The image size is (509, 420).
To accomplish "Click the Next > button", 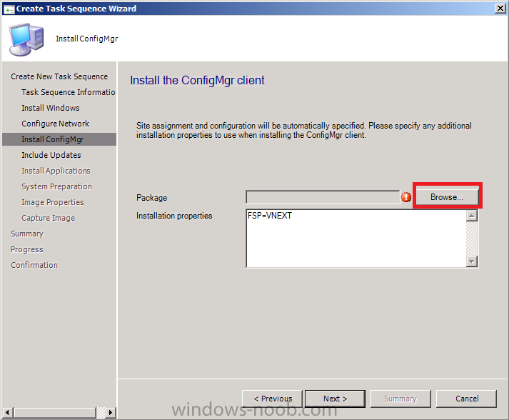I will pyautogui.click(x=335, y=399).
